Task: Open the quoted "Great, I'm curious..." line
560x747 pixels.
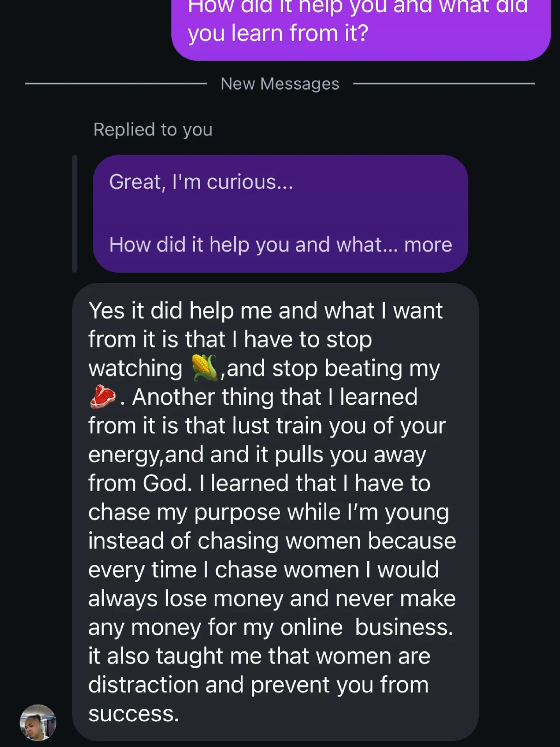Action: (201, 182)
